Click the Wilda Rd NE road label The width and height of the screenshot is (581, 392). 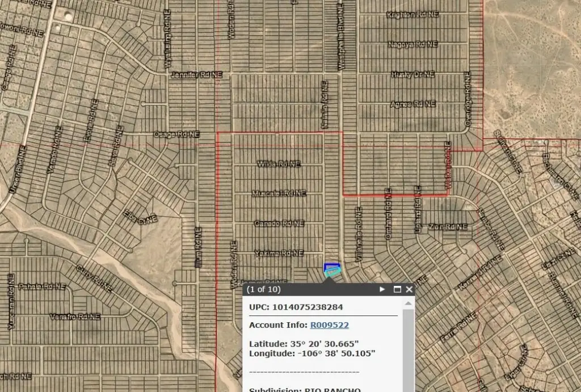(x=279, y=164)
